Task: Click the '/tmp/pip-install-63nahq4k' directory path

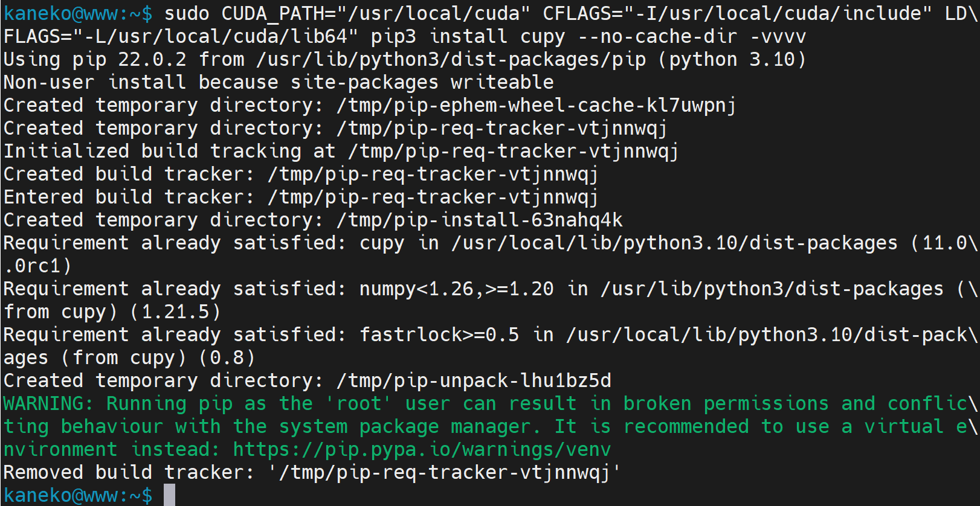Action: tap(479, 220)
